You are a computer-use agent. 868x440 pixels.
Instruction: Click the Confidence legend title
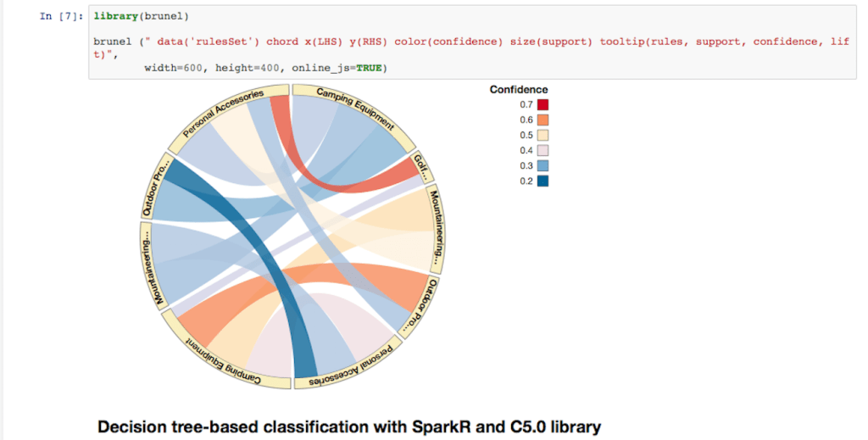(x=519, y=90)
